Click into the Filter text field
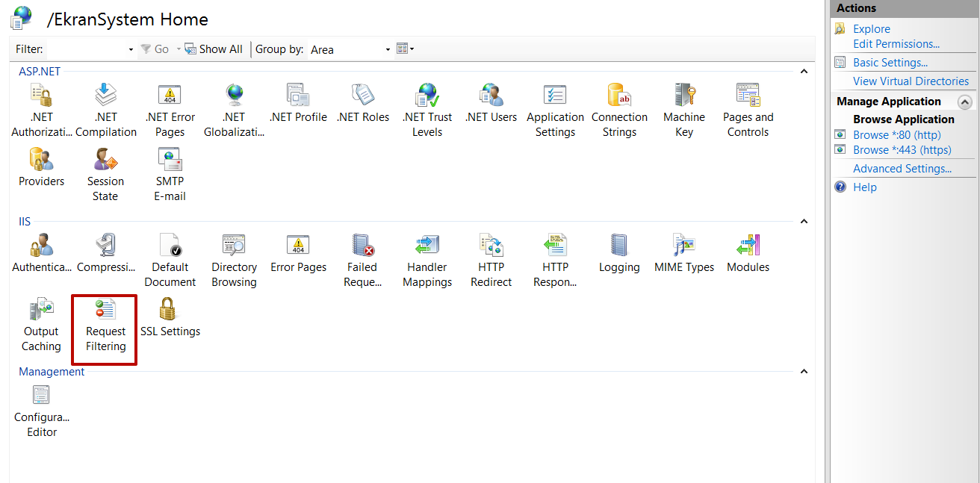This screenshot has height=483, width=980. 86,49
